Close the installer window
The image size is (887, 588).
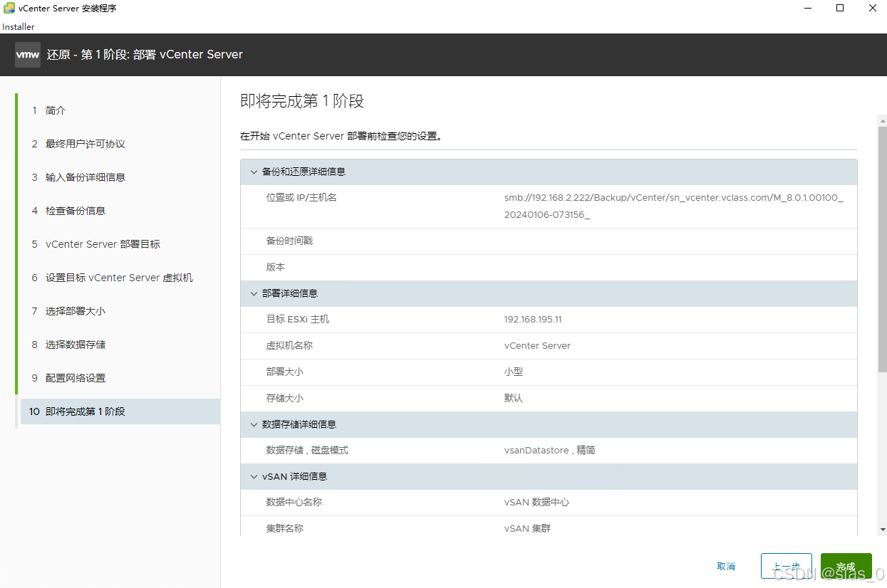[x=872, y=9]
